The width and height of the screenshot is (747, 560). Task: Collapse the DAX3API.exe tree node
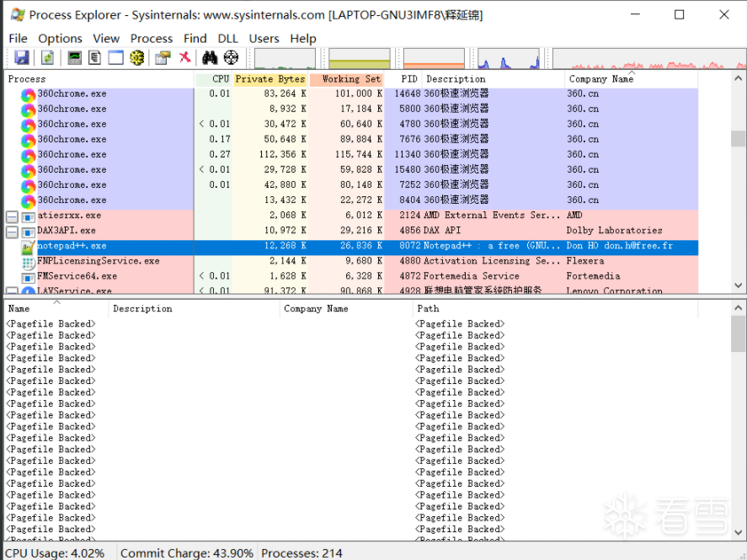[12, 232]
